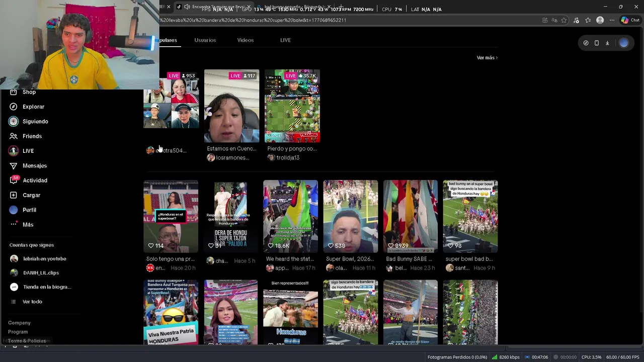This screenshot has height=362, width=644.
Task: Click caption 'Super Bowl, 2026...'
Action: pos(350,259)
